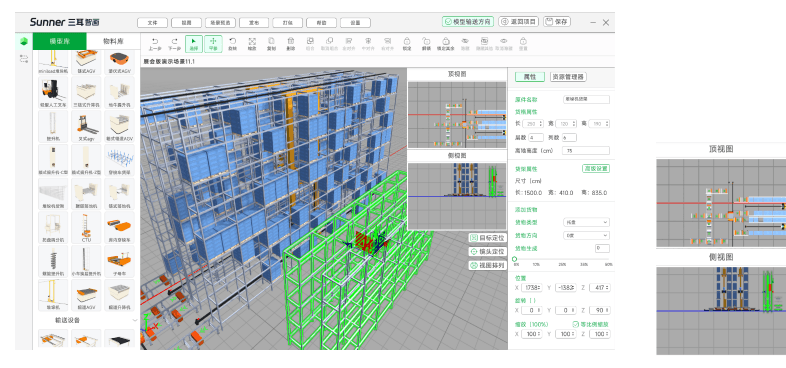Click the 下一步 redo icon
Viewport: 786px width, 368px height.
point(174,41)
